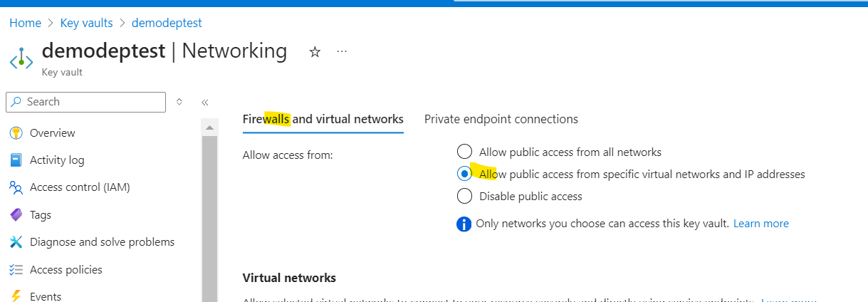Click the Events lightning bolt icon

pos(16,296)
